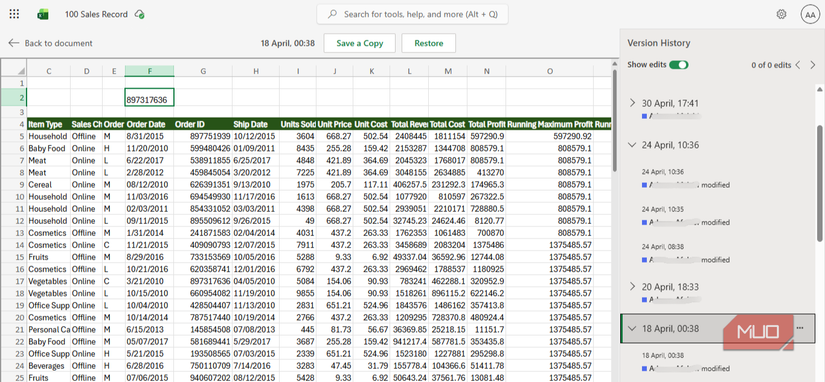Click Back to document link
This screenshot has height=382, width=825.
pyautogui.click(x=58, y=43)
